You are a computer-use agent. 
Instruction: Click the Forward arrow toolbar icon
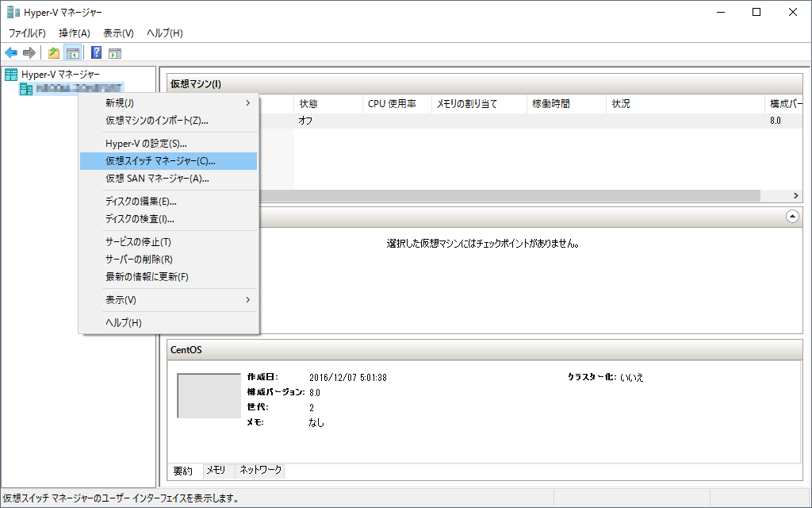click(29, 53)
